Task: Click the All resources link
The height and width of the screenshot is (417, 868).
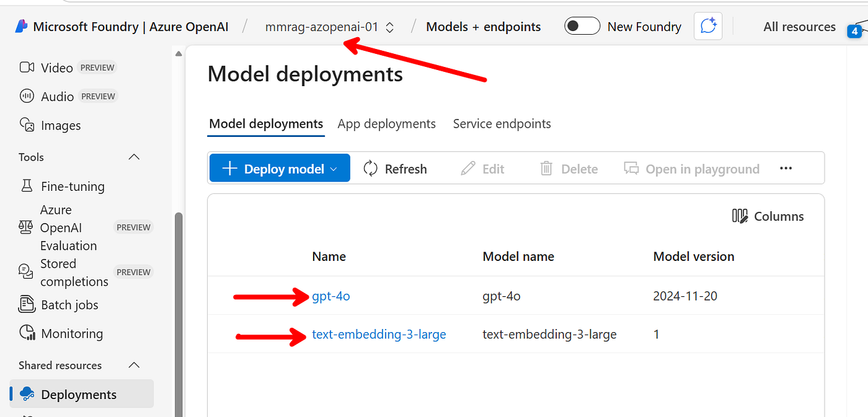Action: (800, 27)
